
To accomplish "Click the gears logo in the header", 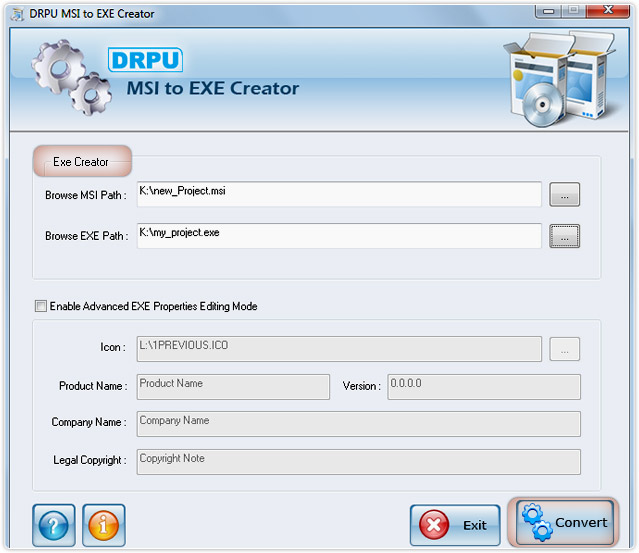I will (72, 77).
